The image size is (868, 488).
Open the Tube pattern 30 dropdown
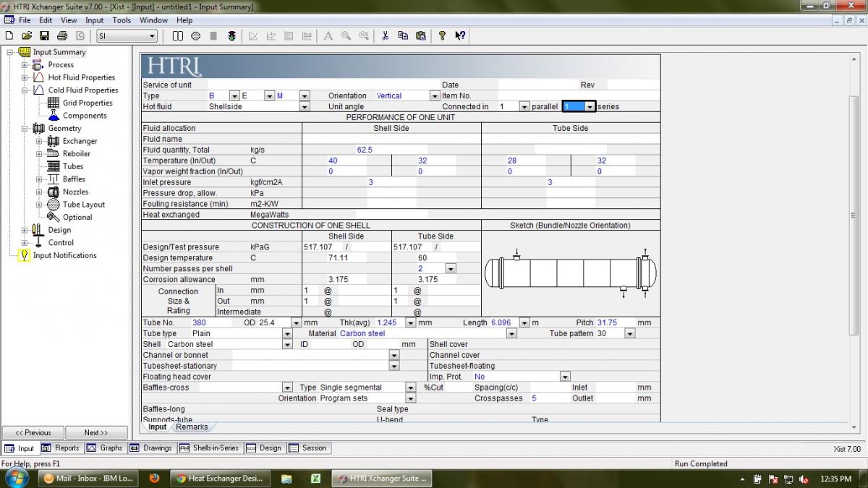(x=629, y=333)
